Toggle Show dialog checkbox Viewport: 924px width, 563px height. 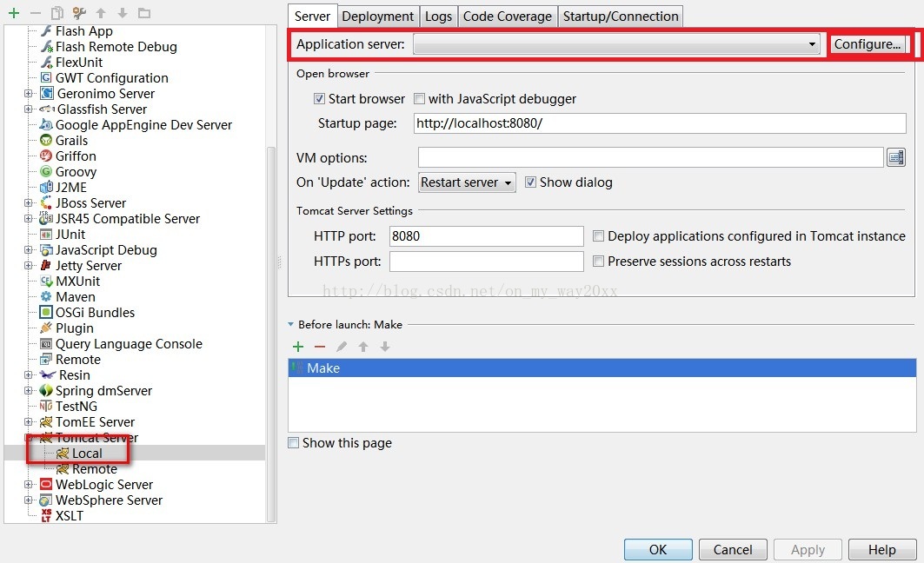pyautogui.click(x=530, y=182)
